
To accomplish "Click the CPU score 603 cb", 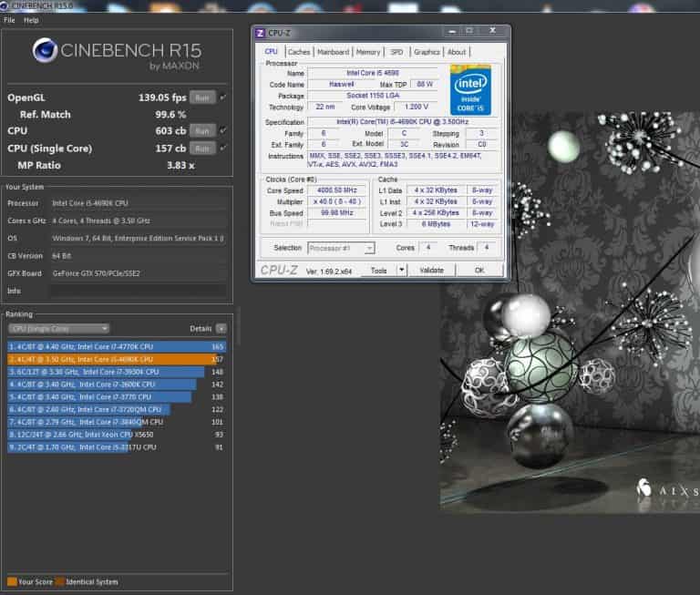I will pos(170,131).
